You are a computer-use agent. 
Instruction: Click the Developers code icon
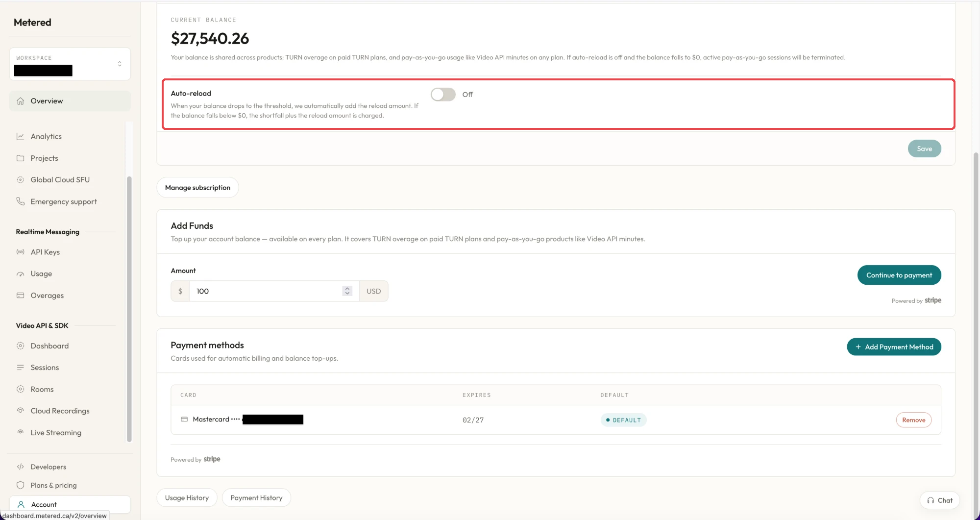pyautogui.click(x=20, y=467)
